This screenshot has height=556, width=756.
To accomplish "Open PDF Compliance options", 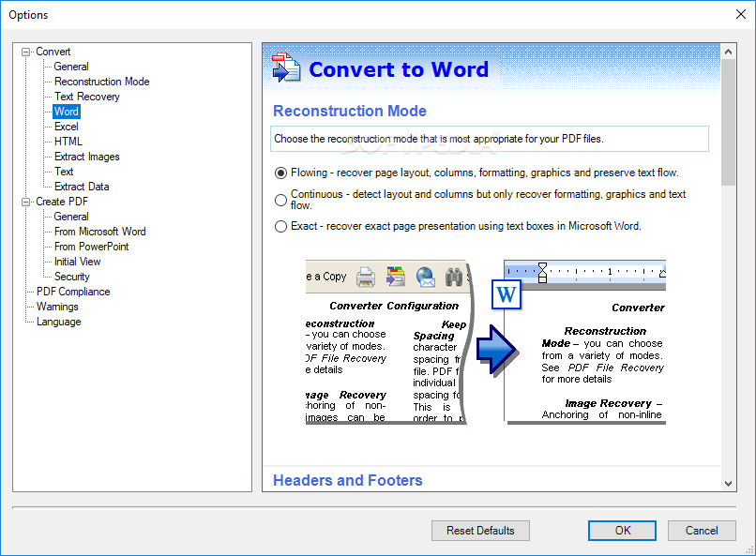I will (73, 292).
